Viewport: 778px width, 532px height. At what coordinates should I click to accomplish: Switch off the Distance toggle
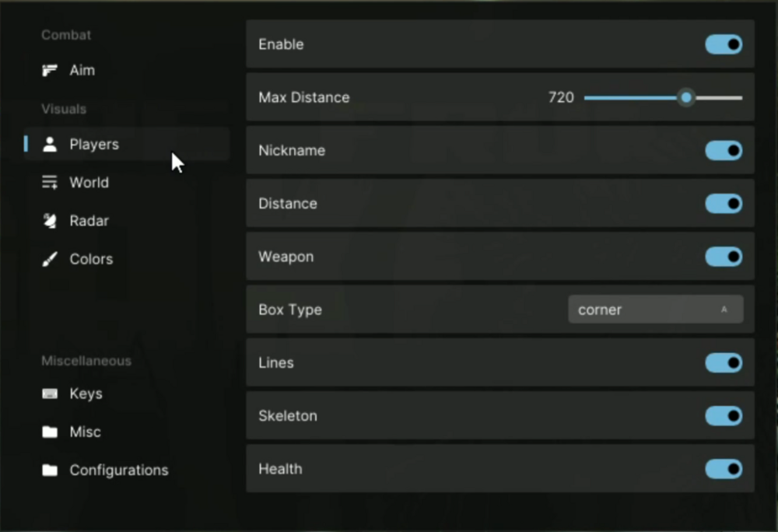pos(724,203)
